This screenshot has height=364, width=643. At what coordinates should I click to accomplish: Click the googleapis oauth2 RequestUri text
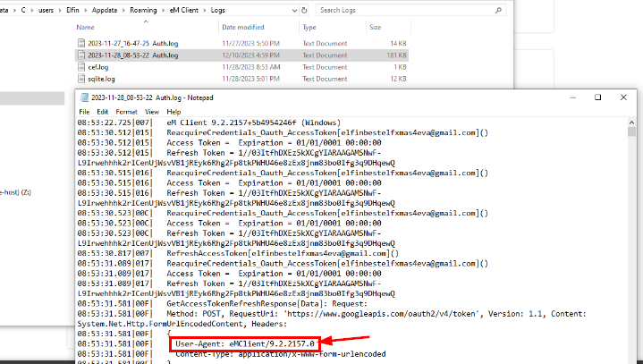[x=382, y=314]
